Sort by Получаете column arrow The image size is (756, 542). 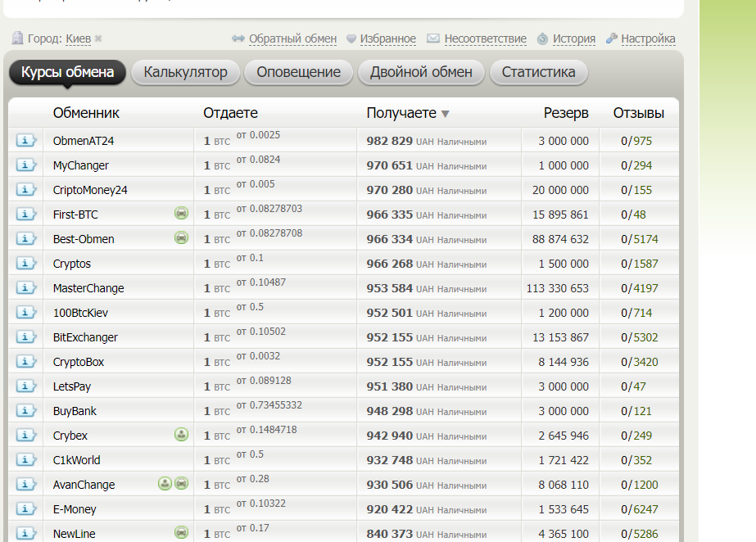pos(445,114)
